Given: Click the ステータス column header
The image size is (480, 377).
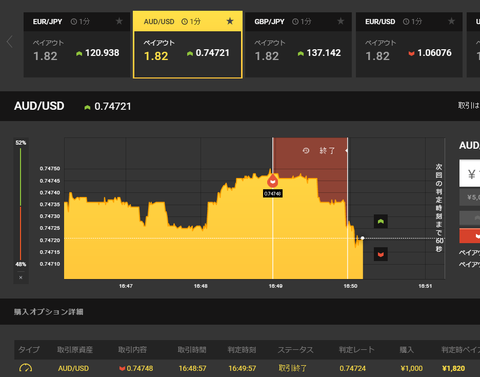Looking at the screenshot, I should 296,350.
